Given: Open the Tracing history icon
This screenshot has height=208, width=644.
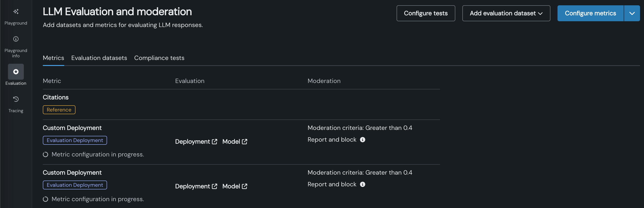Looking at the screenshot, I should [16, 99].
